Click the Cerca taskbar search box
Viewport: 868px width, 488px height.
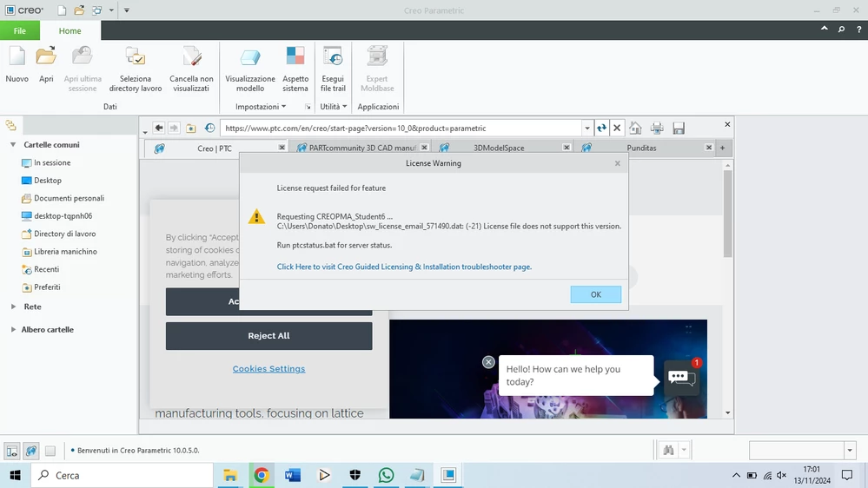click(123, 475)
